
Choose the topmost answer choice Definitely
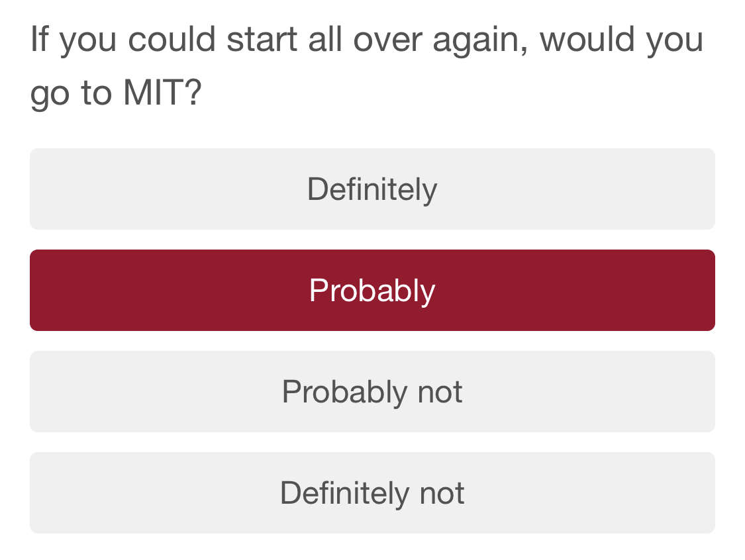point(372,189)
